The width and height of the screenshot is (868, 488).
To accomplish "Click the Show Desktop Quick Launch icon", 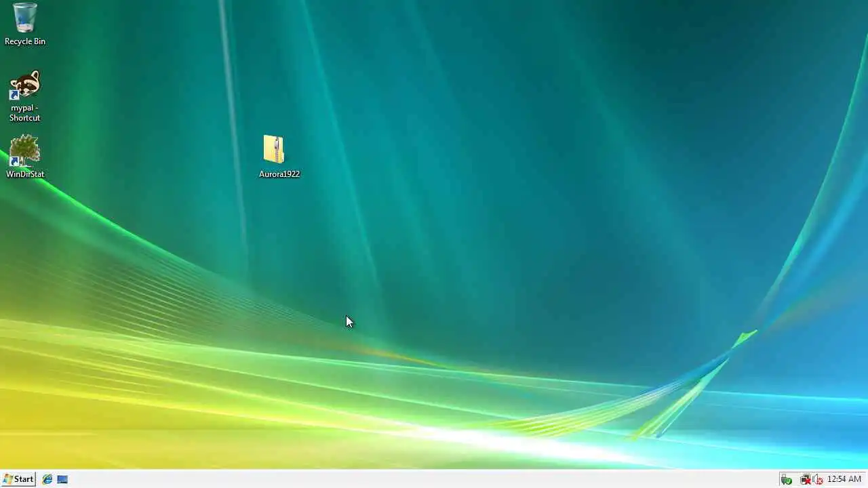I will click(x=62, y=479).
